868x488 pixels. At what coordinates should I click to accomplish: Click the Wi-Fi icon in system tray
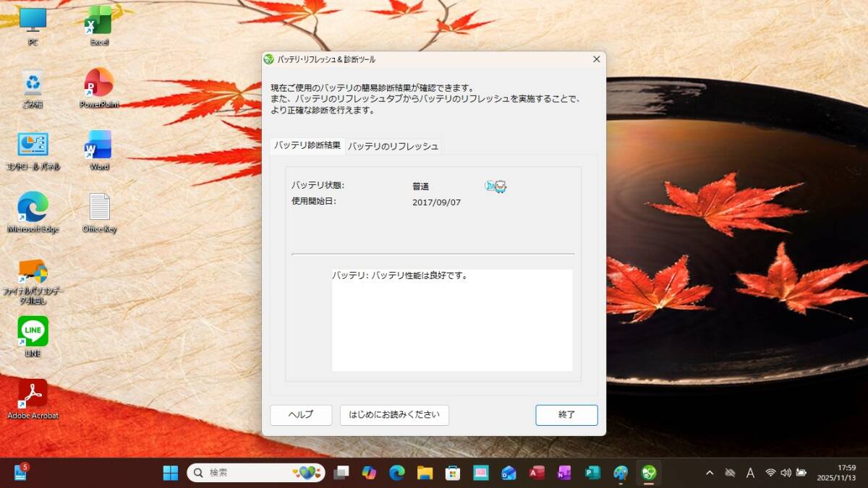click(769, 474)
